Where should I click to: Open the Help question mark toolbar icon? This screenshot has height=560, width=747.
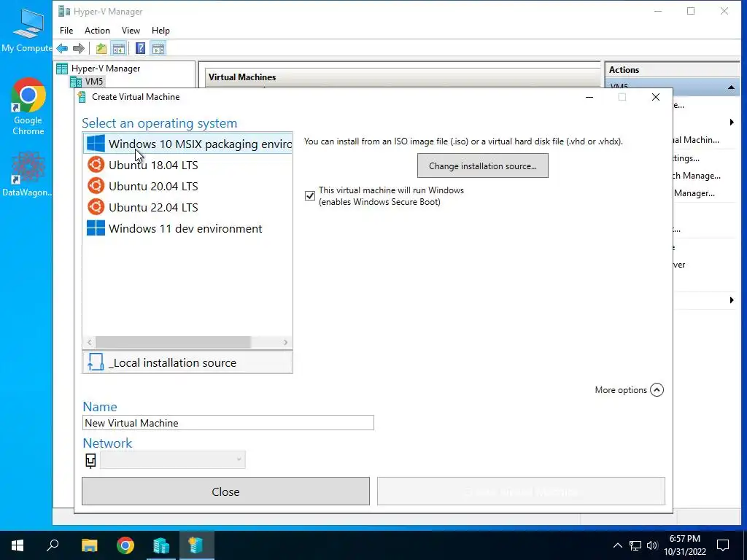pyautogui.click(x=141, y=49)
